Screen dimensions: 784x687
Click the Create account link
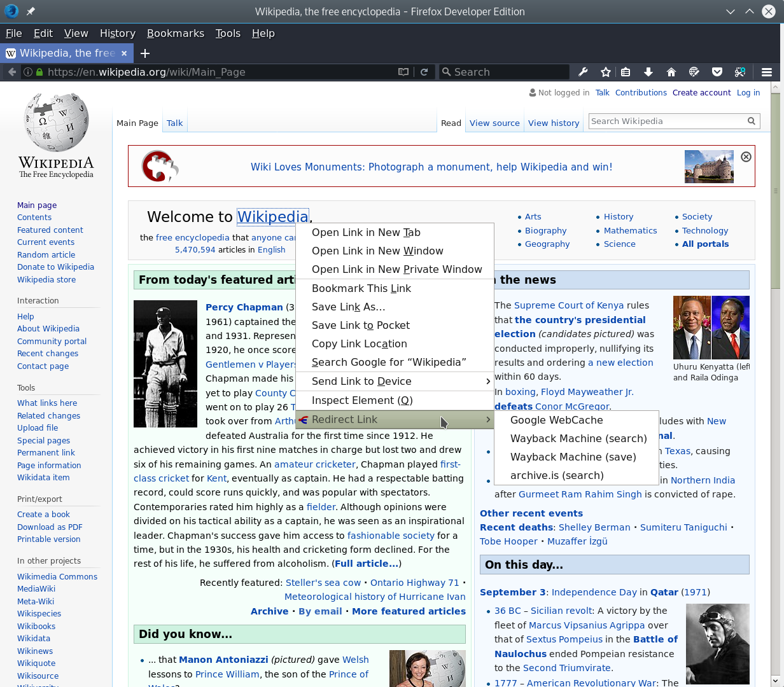click(x=701, y=92)
